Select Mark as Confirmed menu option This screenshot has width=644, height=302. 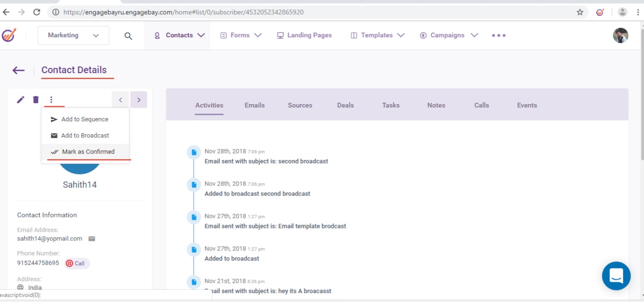[x=88, y=151]
